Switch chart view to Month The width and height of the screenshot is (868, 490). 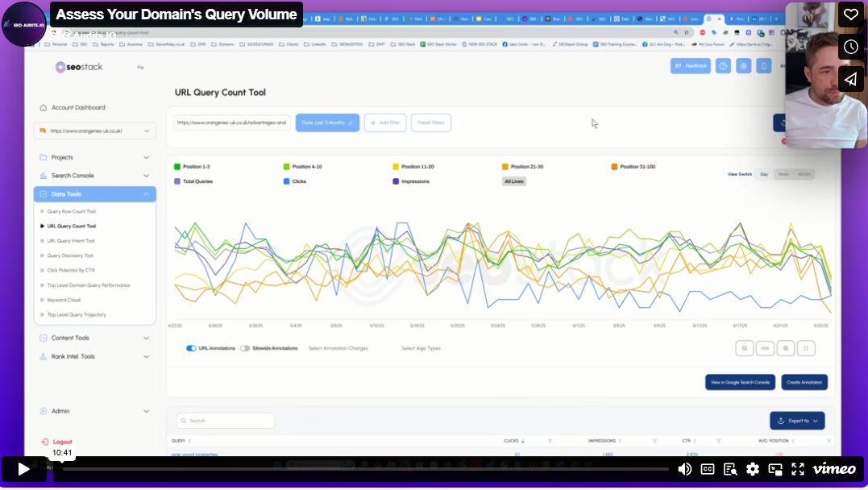(806, 174)
